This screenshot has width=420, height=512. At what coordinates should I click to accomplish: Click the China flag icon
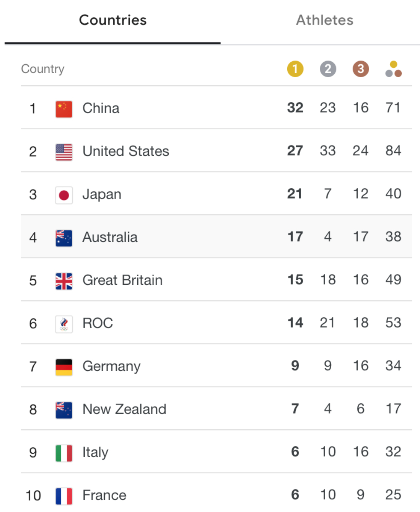[x=64, y=109]
